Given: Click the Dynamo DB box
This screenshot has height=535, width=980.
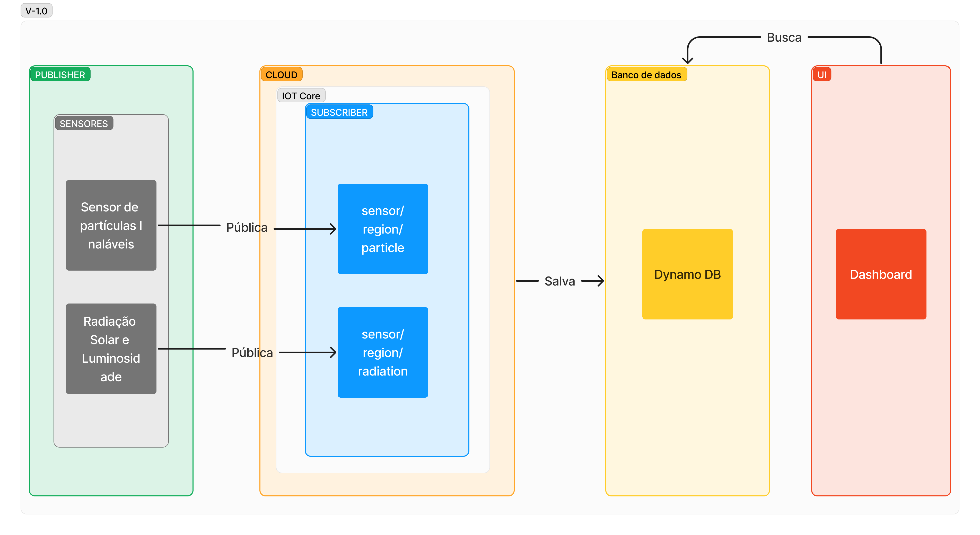Looking at the screenshot, I should pyautogui.click(x=687, y=274).
